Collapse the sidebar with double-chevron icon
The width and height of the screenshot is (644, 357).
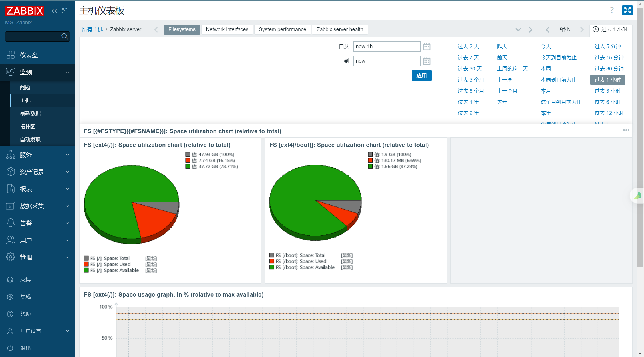pos(54,11)
